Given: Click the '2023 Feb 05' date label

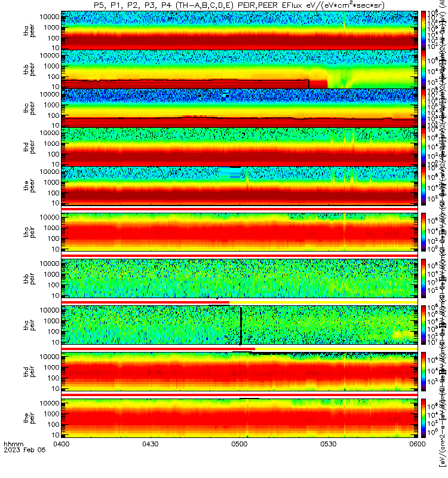Looking at the screenshot, I should pos(24,450).
